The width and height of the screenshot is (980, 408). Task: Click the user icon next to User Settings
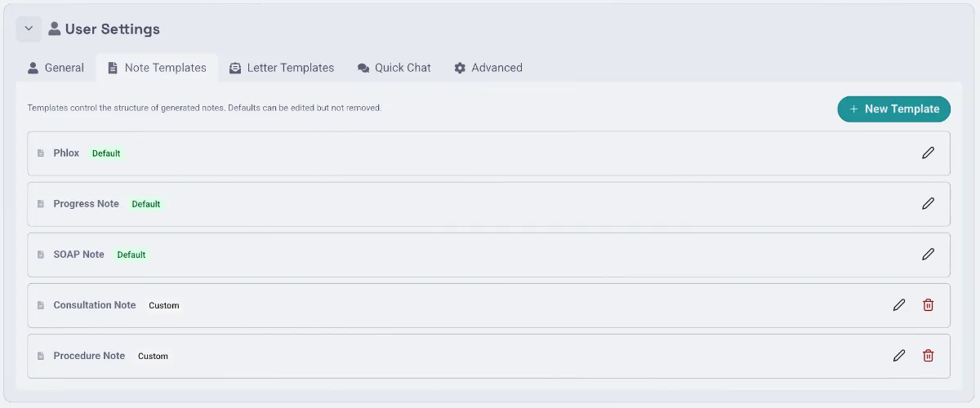55,29
